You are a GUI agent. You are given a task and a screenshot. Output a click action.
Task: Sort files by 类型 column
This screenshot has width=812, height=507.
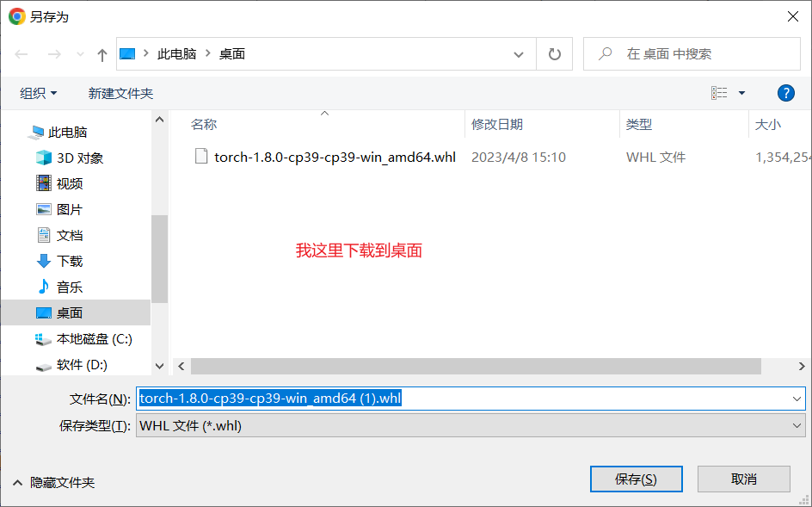click(638, 125)
